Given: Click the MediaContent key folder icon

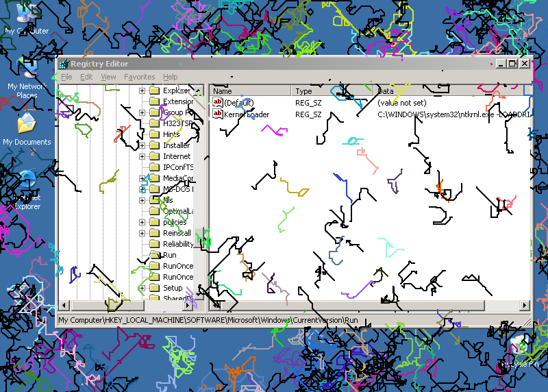Looking at the screenshot, I should pyautogui.click(x=155, y=178).
